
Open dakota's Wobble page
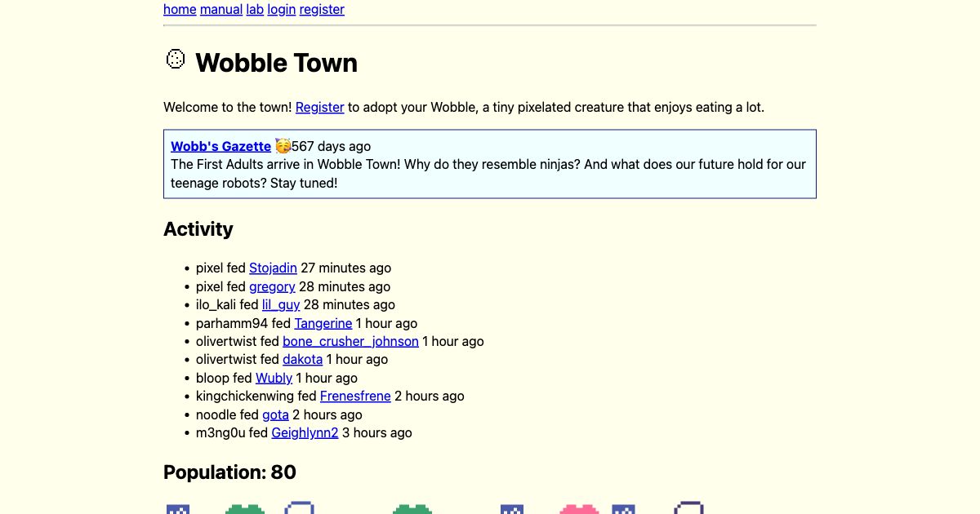(302, 359)
